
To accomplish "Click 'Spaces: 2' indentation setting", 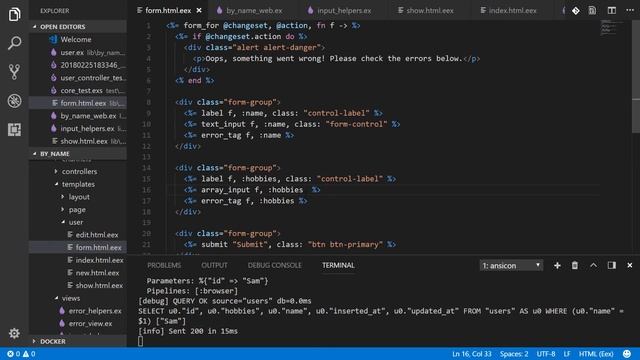I will pyautogui.click(x=514, y=354).
